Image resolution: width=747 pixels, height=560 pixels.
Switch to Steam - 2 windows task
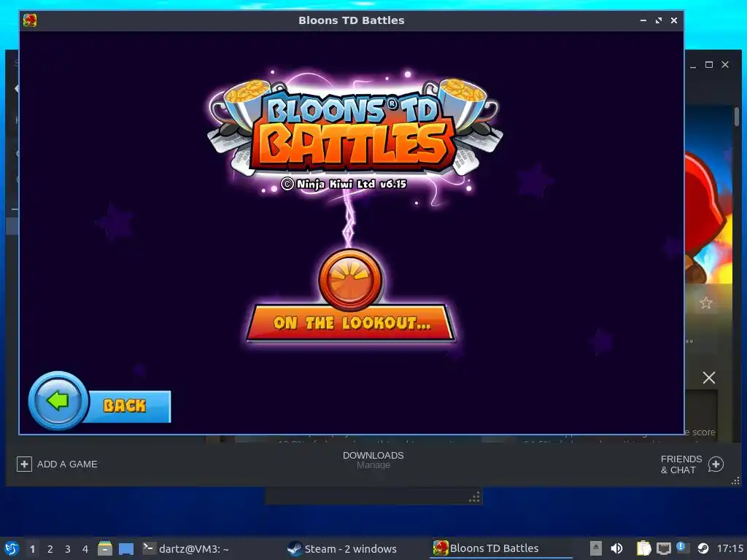click(342, 548)
